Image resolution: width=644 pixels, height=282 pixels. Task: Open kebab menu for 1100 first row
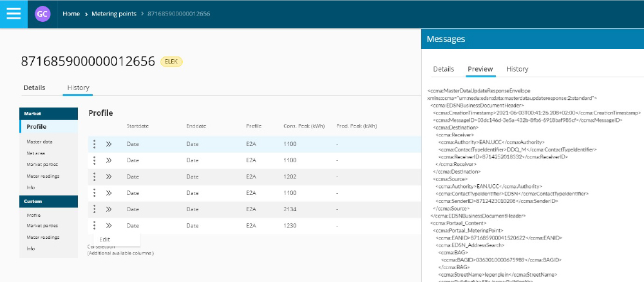pyautogui.click(x=95, y=144)
